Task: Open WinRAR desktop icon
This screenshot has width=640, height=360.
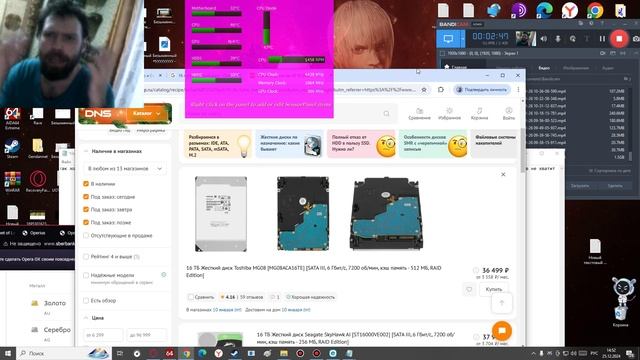Action: pyautogui.click(x=12, y=182)
